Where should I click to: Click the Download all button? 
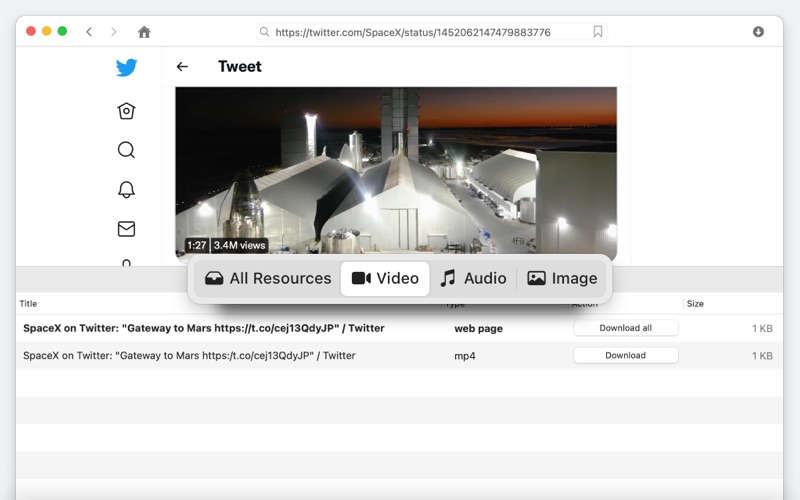[626, 328]
